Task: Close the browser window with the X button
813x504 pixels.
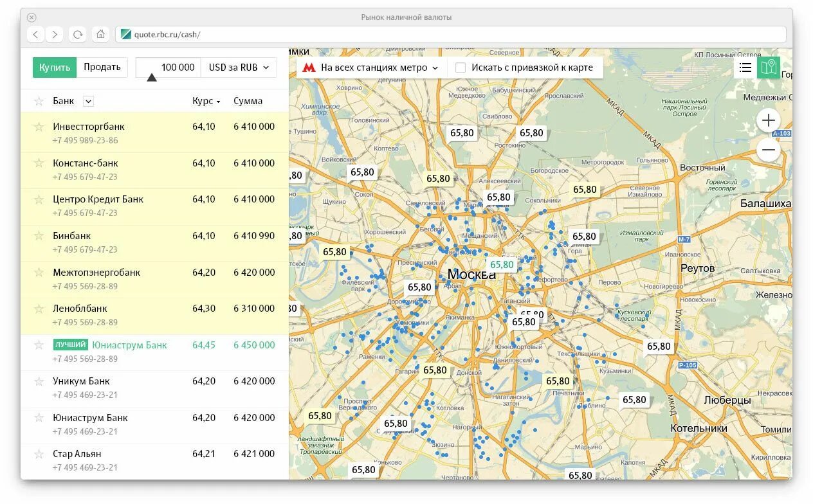Action: point(32,17)
